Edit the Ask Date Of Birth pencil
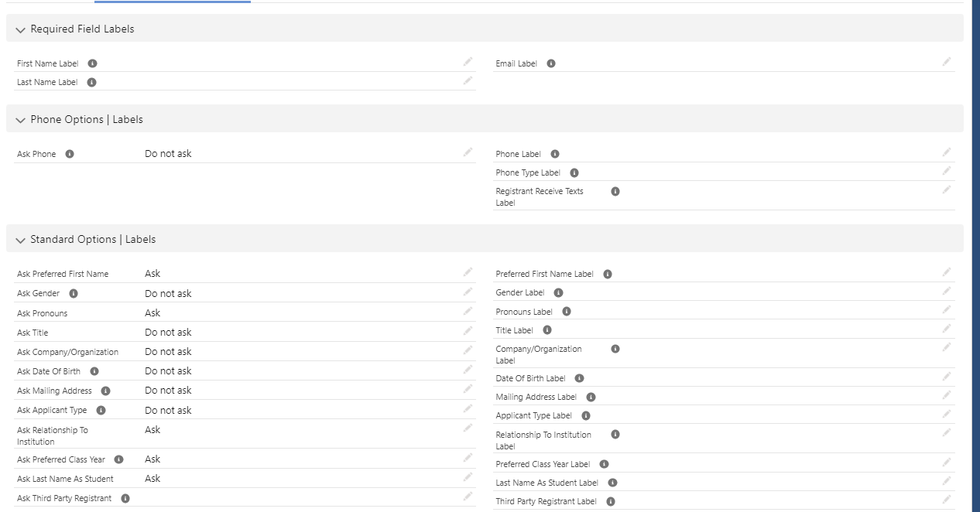 468,369
